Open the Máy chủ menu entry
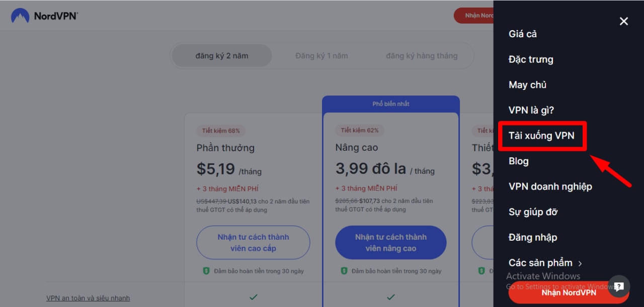The height and width of the screenshot is (307, 644). (x=527, y=85)
